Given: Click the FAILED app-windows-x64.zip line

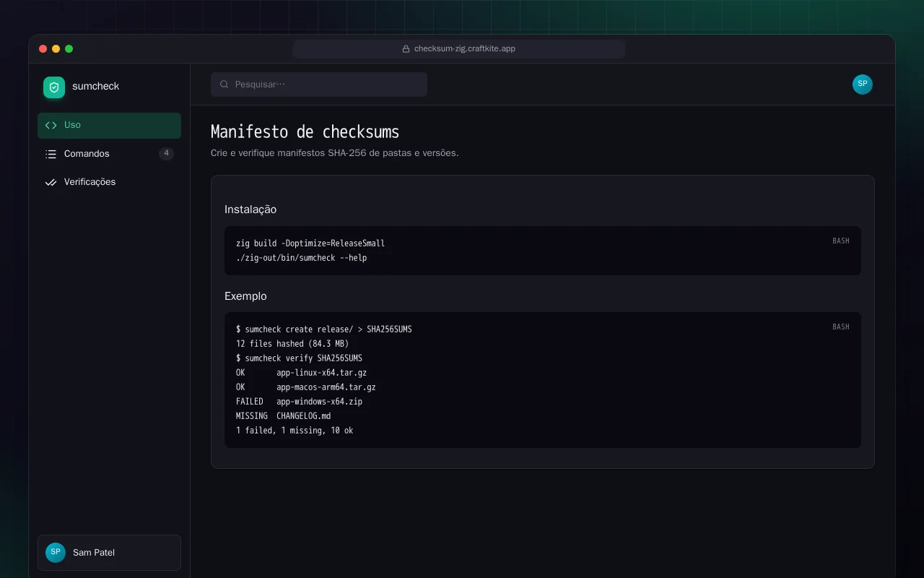Looking at the screenshot, I should pyautogui.click(x=299, y=402).
